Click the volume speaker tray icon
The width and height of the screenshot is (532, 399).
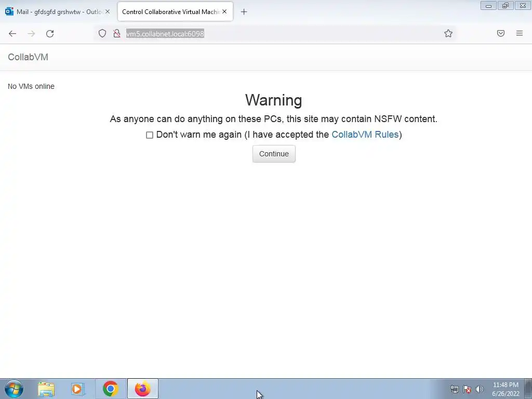pyautogui.click(x=480, y=389)
